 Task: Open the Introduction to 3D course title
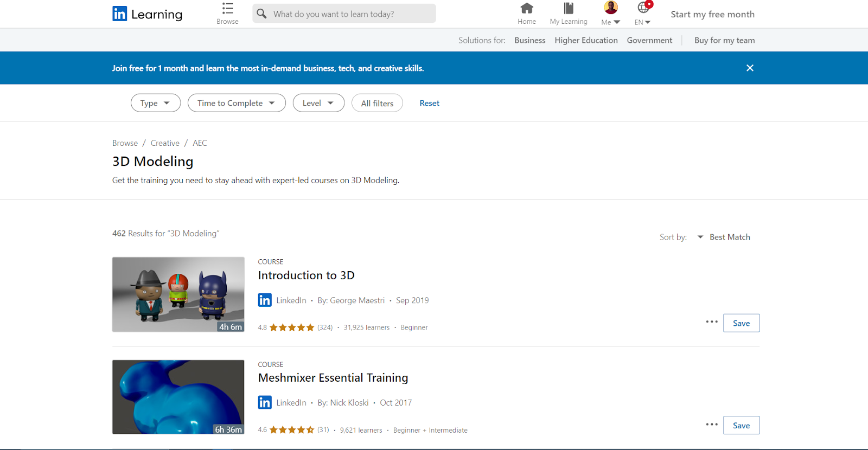click(306, 275)
